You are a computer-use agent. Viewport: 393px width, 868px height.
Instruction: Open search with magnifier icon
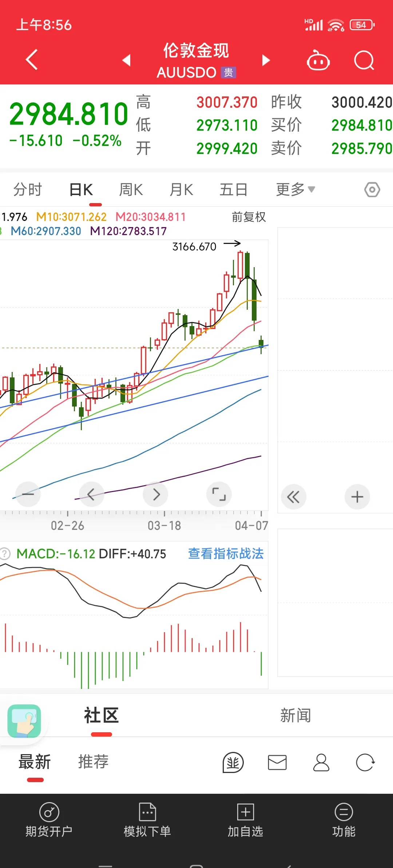[x=364, y=60]
